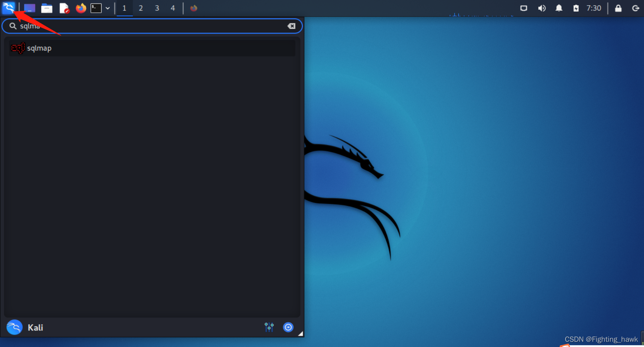The height and width of the screenshot is (347, 644).
Task: Click the log out round button
Action: click(288, 327)
